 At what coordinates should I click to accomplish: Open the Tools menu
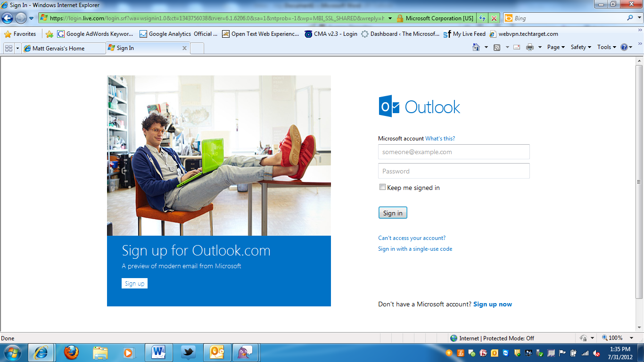click(x=607, y=47)
